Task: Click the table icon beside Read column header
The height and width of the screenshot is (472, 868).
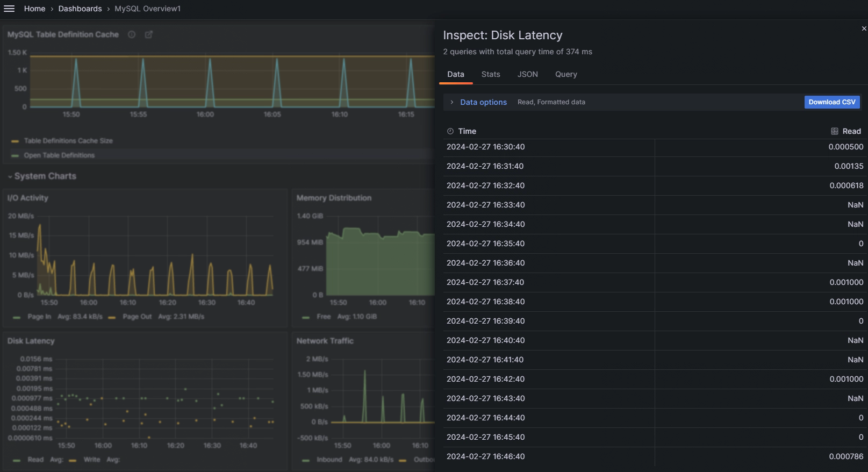Action: [x=835, y=131]
